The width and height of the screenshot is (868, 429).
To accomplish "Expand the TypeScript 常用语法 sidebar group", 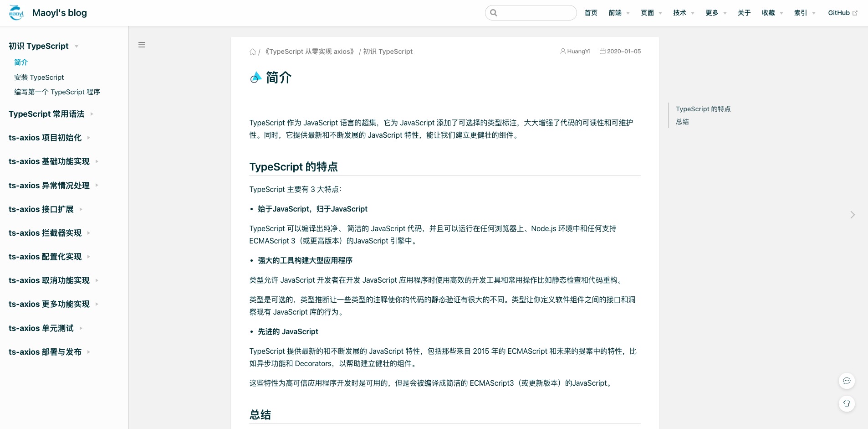I will (51, 114).
